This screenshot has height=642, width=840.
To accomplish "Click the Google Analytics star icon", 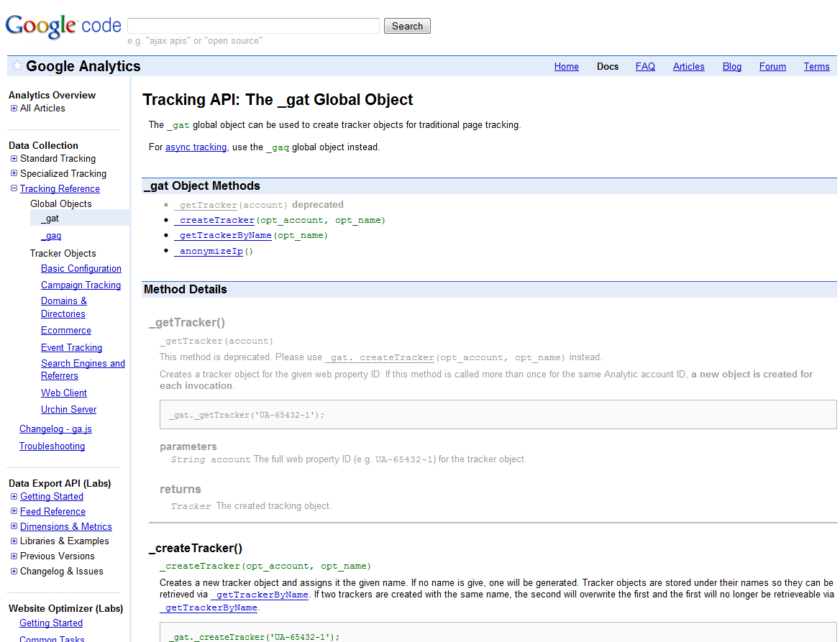I will click(17, 65).
